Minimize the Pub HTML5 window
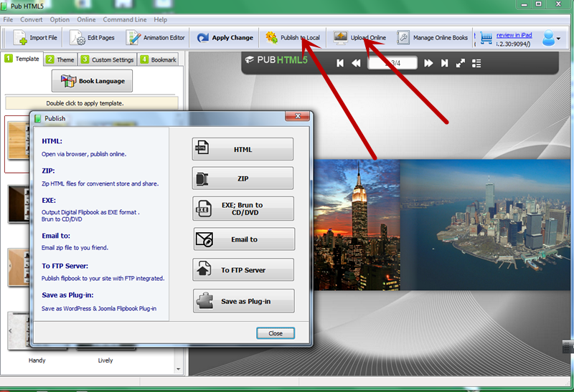This screenshot has width=574, height=392. click(x=524, y=4)
